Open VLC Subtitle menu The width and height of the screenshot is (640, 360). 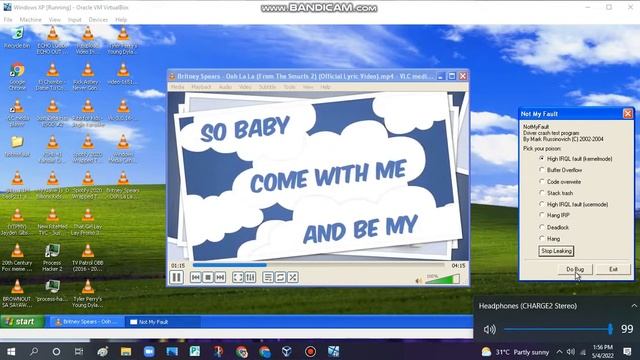[267, 87]
